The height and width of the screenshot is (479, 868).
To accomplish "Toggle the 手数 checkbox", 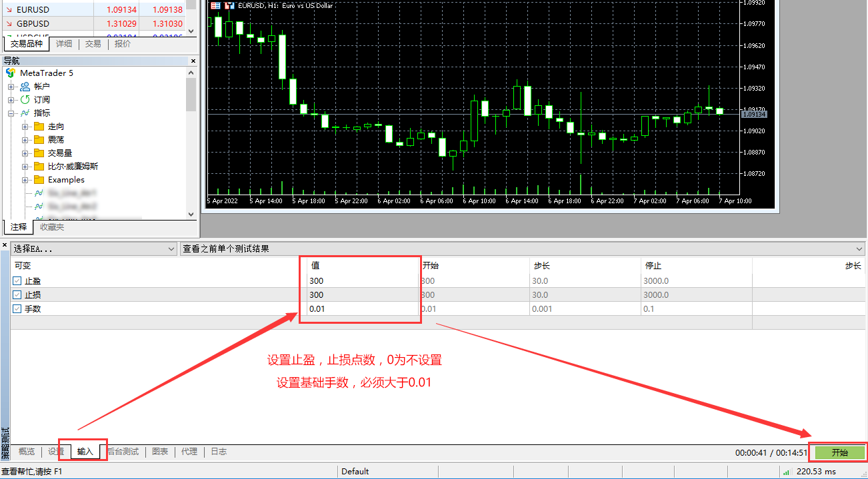I will click(17, 308).
